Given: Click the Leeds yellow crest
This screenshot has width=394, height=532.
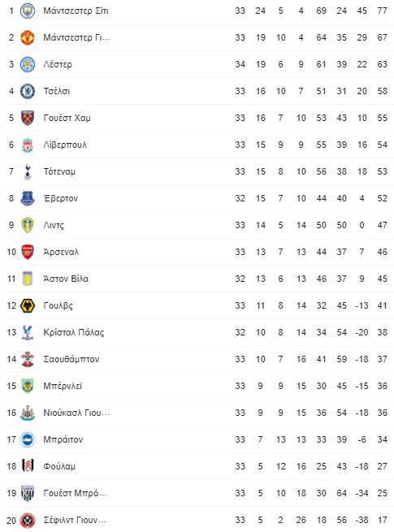Looking at the screenshot, I should [x=28, y=225].
